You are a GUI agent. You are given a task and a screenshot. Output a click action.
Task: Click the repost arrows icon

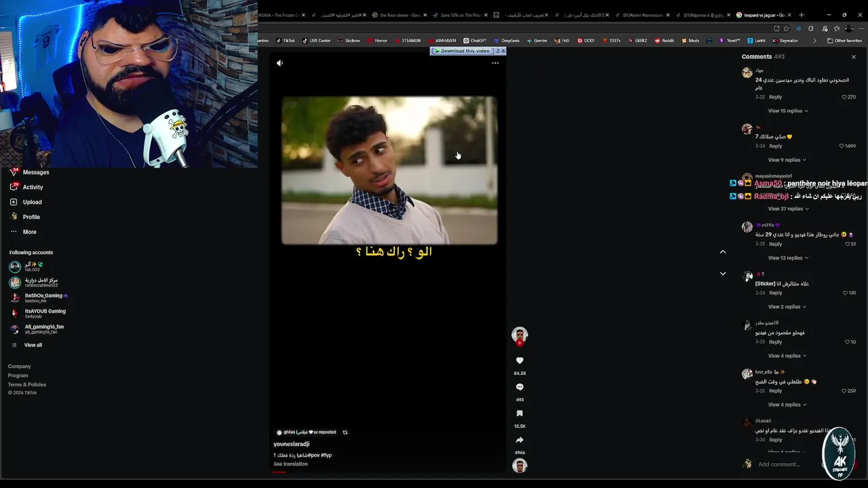(x=344, y=432)
